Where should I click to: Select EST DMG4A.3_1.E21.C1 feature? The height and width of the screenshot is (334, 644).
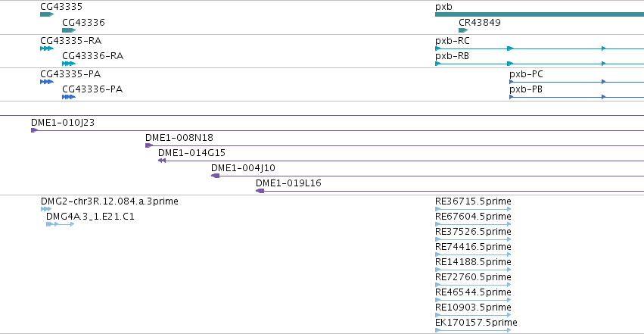60,224
